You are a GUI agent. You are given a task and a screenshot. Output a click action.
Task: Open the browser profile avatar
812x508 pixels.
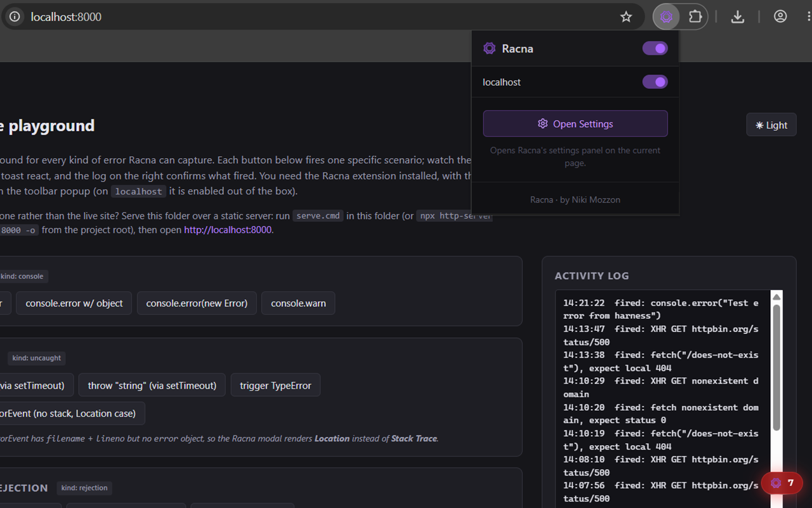(x=780, y=17)
